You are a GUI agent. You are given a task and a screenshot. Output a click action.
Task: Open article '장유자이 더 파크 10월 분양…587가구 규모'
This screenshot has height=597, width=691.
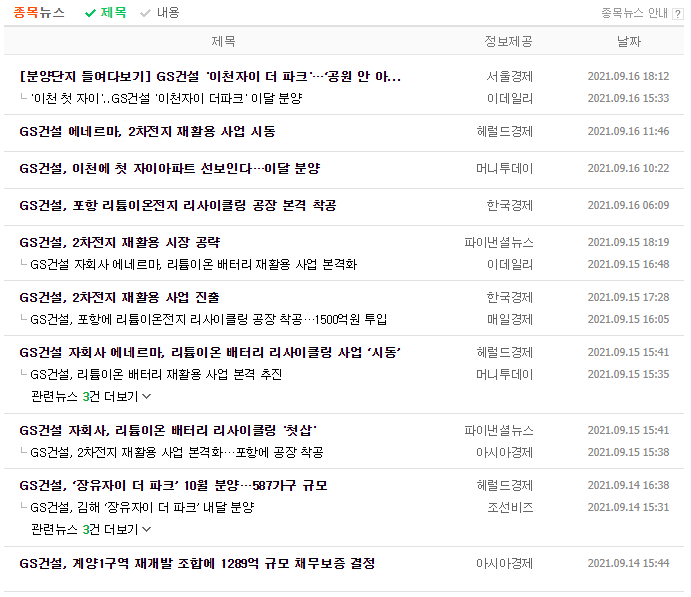(x=173, y=486)
